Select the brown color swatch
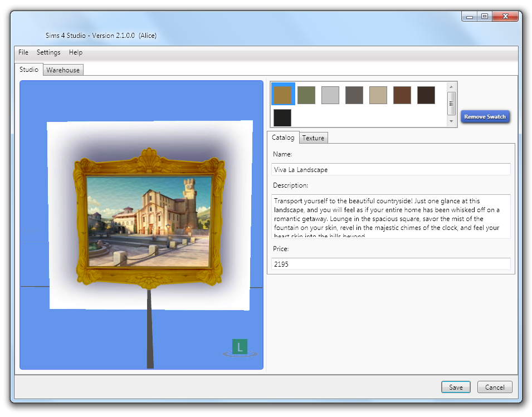The image size is (532, 417). click(x=402, y=94)
